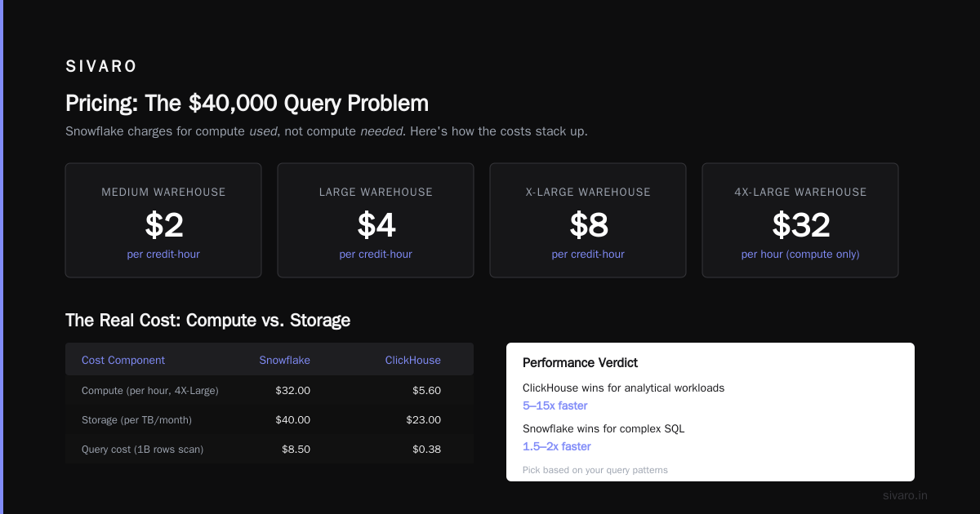Open the sivaro.in footer link
The height and width of the screenshot is (514, 980).
pos(905,495)
